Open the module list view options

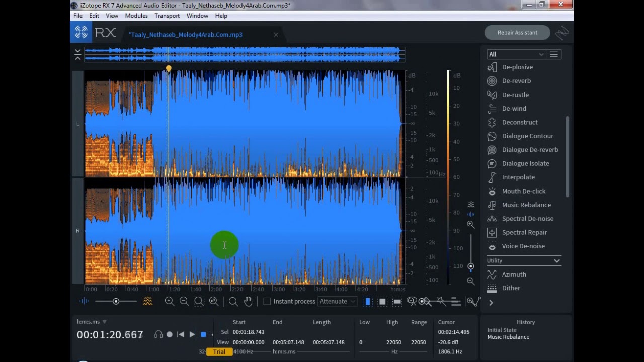point(554,54)
